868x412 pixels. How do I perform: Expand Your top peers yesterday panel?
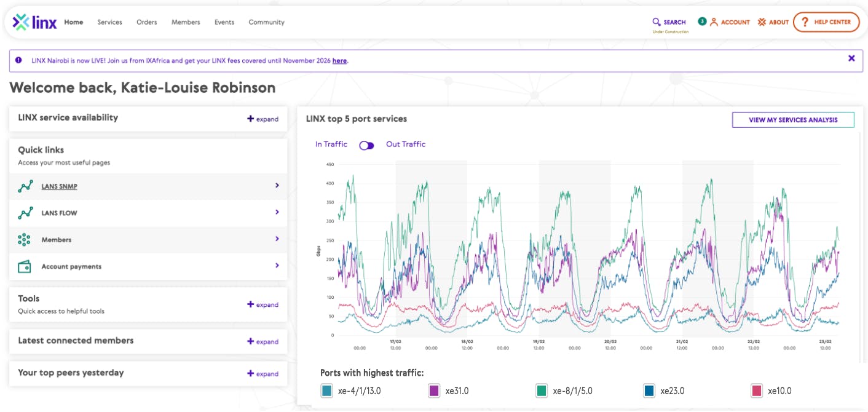click(x=263, y=373)
